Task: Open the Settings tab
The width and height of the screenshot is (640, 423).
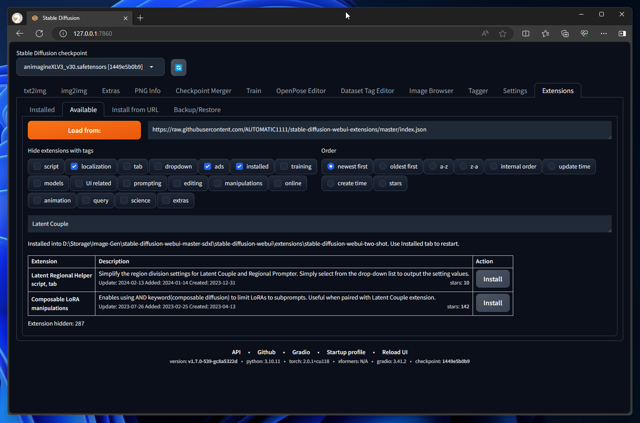Action: (x=515, y=91)
